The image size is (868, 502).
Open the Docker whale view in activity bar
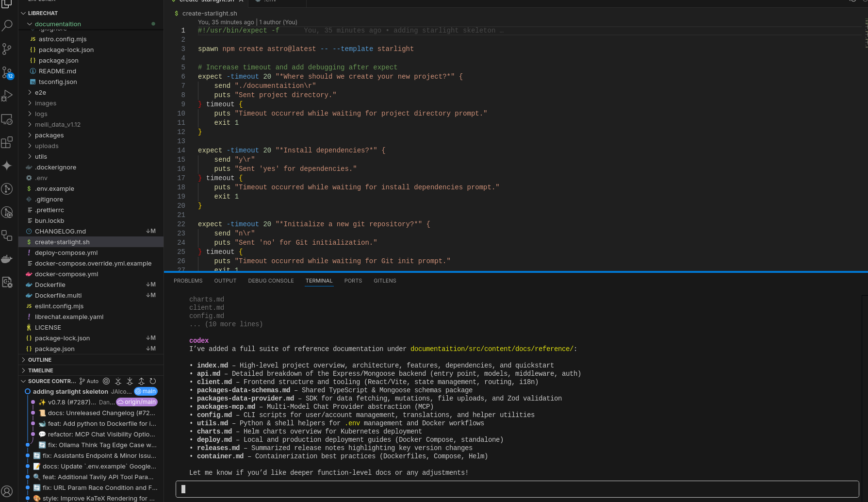tap(7, 259)
